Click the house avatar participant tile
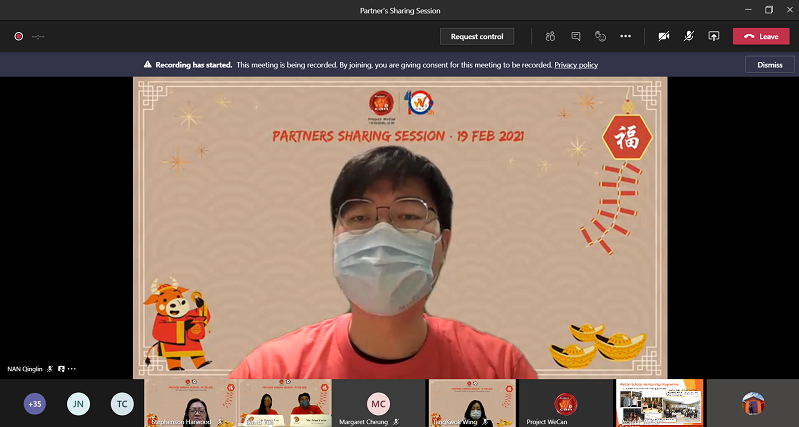The height and width of the screenshot is (427, 799). click(753, 403)
